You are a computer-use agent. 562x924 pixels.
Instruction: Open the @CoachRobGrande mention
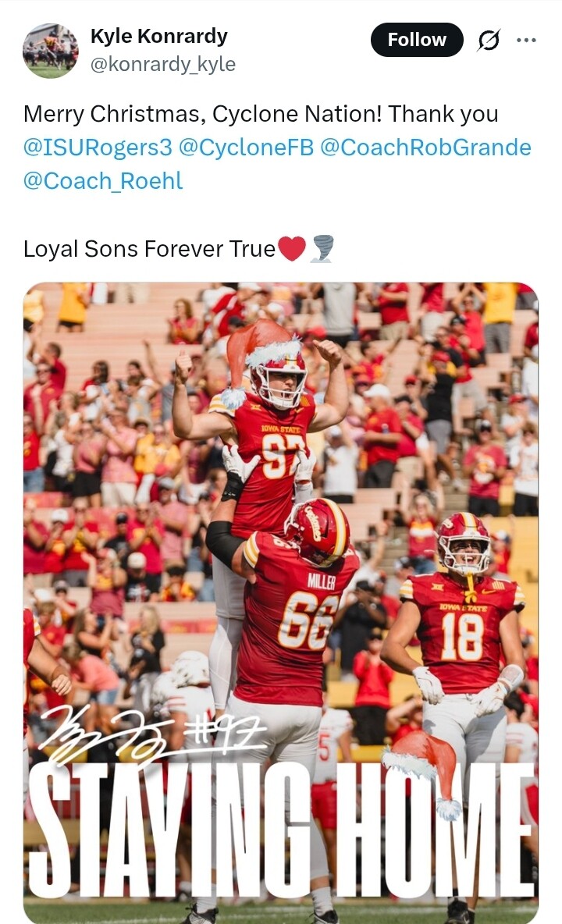(425, 147)
